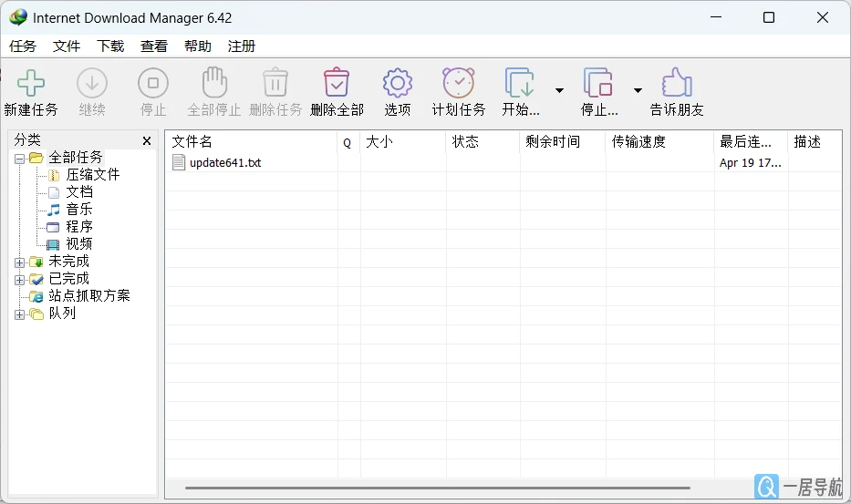This screenshot has width=851, height=504.
Task: Select 压缩文件 category label
Action: pos(93,175)
